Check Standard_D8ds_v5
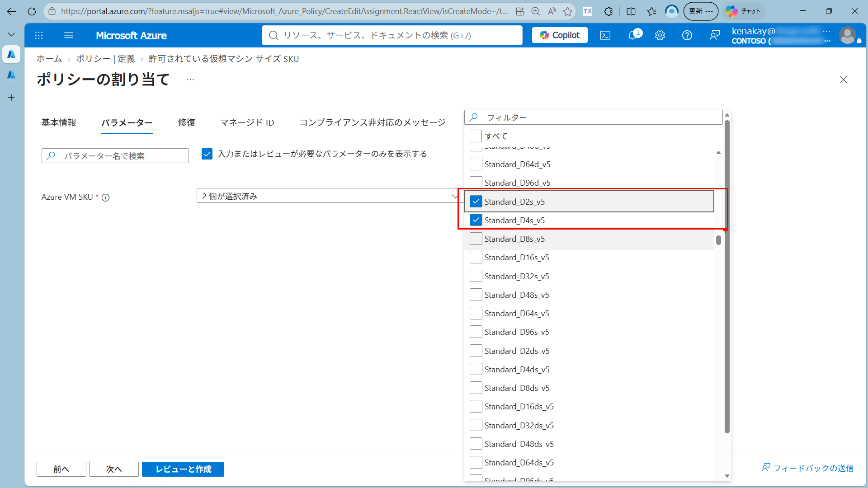The height and width of the screenshot is (488, 868). (x=476, y=388)
